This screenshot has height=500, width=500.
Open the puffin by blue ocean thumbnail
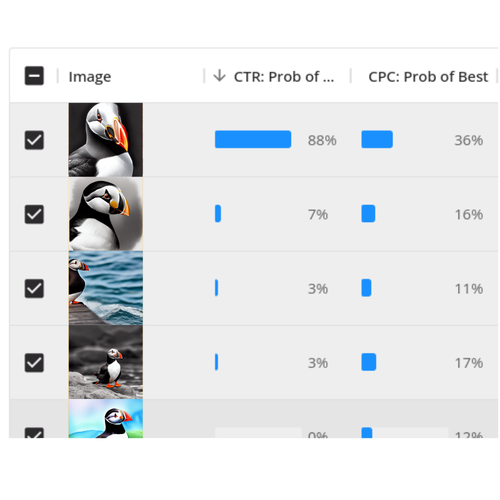click(x=106, y=288)
